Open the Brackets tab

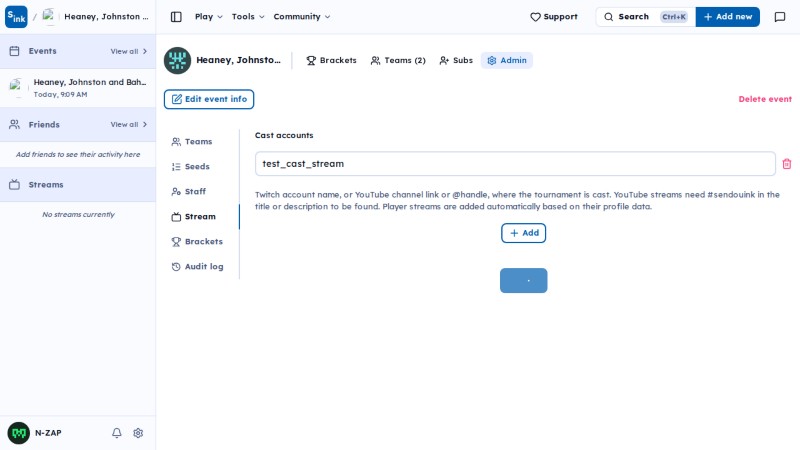pyautogui.click(x=331, y=60)
